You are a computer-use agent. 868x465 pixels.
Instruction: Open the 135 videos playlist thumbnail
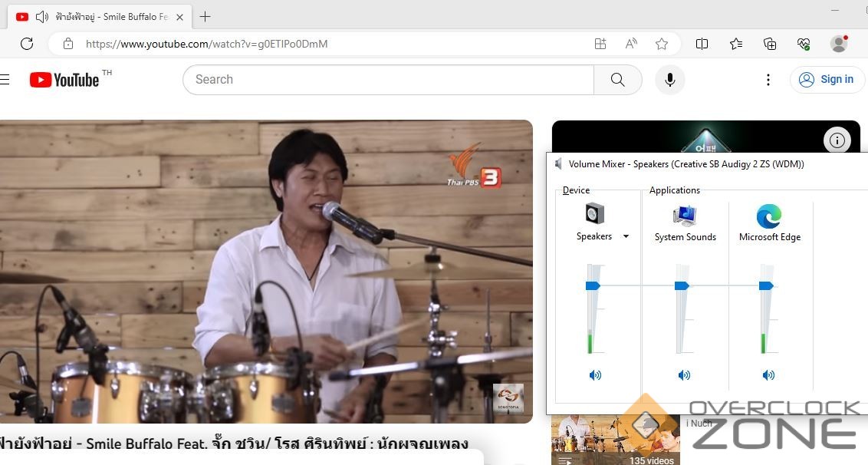pos(615,440)
